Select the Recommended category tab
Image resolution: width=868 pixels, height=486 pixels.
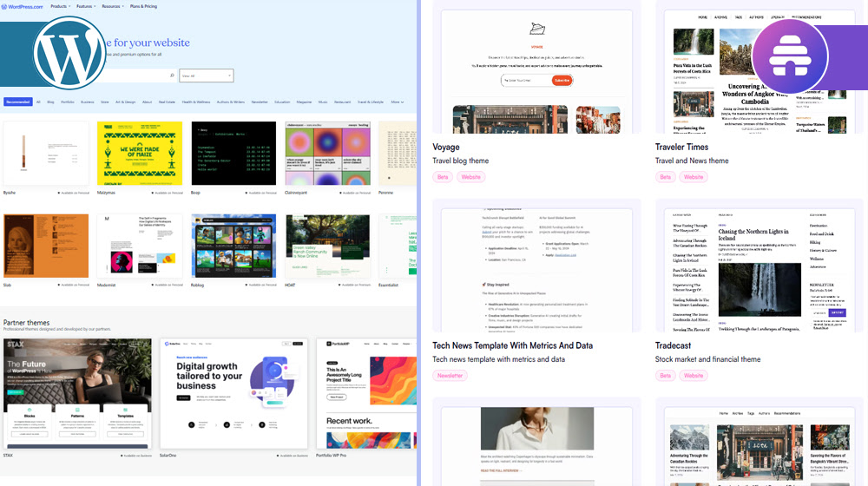17,102
